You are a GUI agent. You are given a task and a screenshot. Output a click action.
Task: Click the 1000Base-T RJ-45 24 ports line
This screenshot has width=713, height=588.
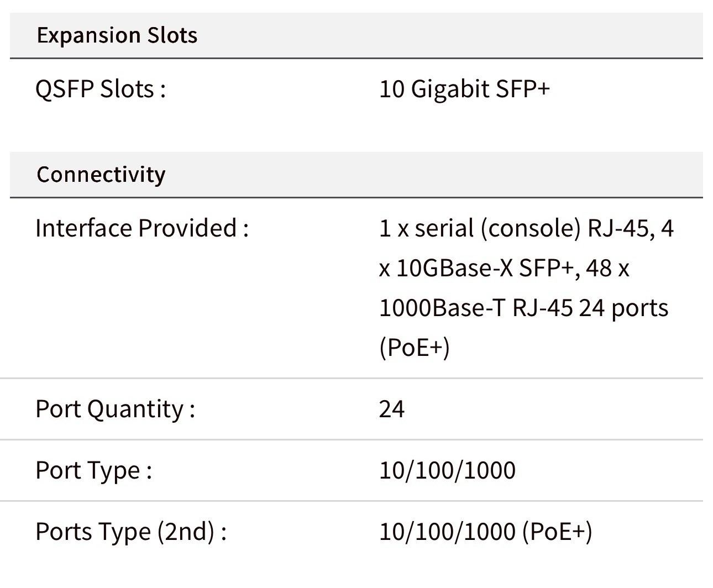[x=523, y=308]
